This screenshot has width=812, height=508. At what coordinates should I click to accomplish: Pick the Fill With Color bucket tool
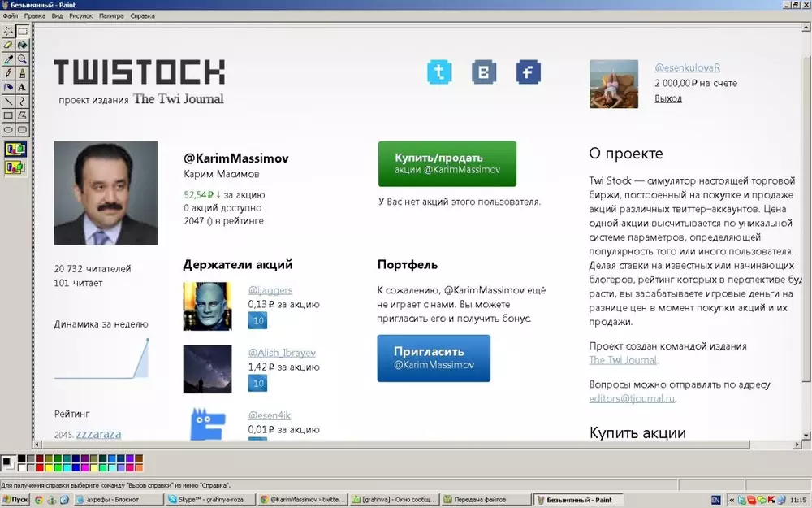22,46
